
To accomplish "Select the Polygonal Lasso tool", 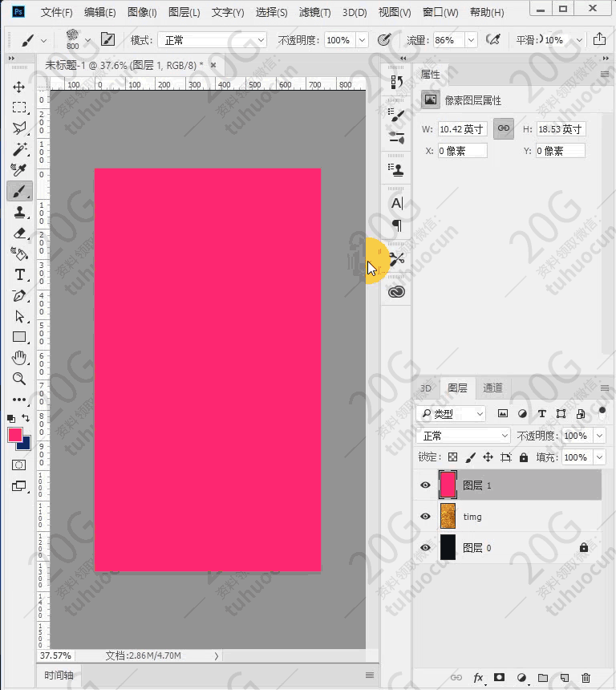I will point(19,128).
